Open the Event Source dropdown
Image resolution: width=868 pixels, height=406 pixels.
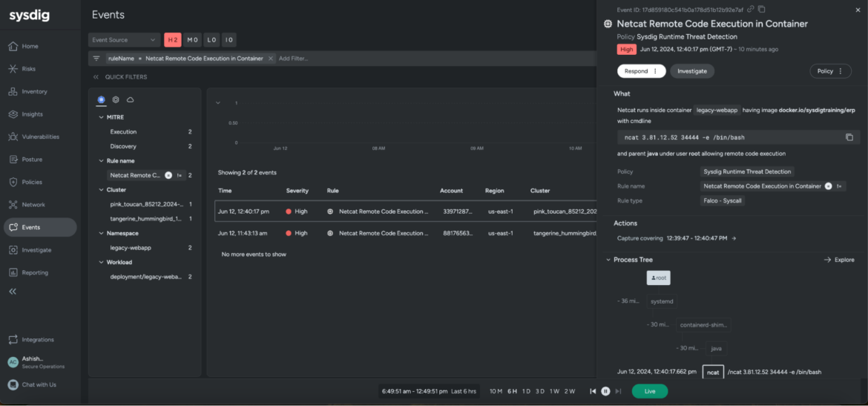125,40
